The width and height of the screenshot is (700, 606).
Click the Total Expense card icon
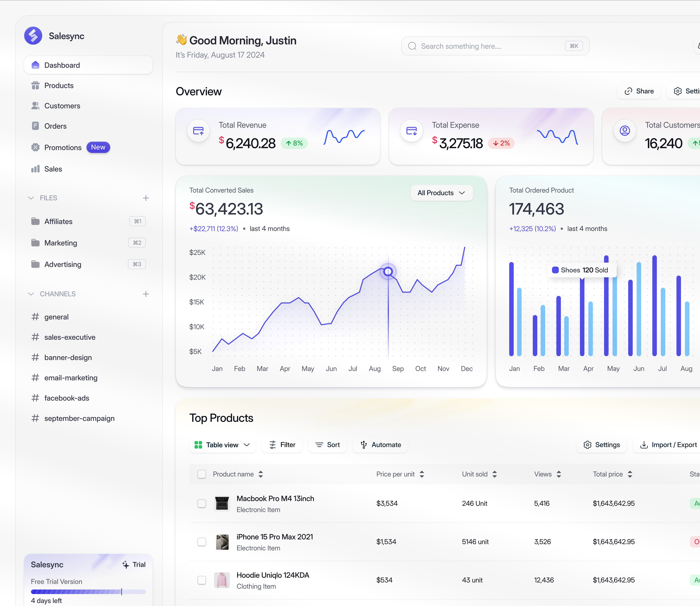click(x=412, y=131)
